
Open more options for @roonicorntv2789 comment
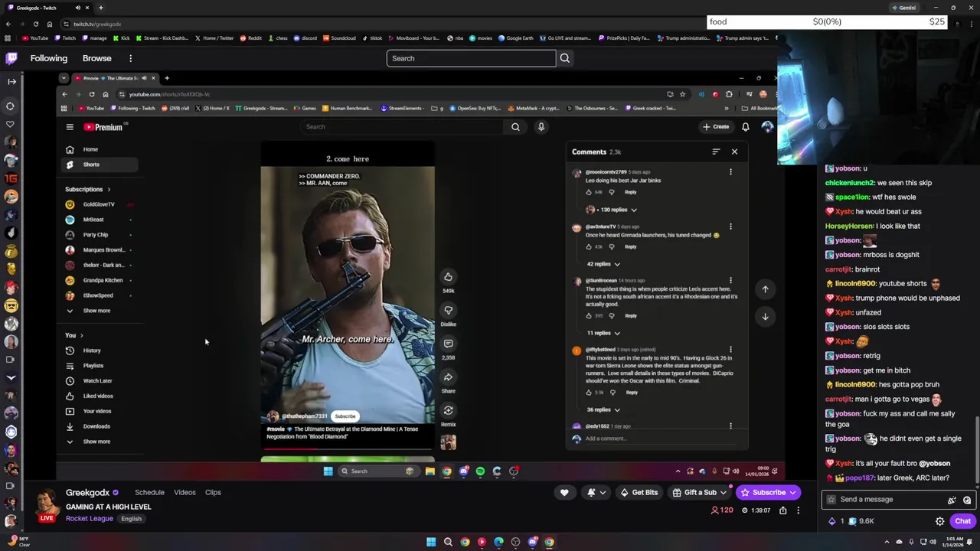730,172
